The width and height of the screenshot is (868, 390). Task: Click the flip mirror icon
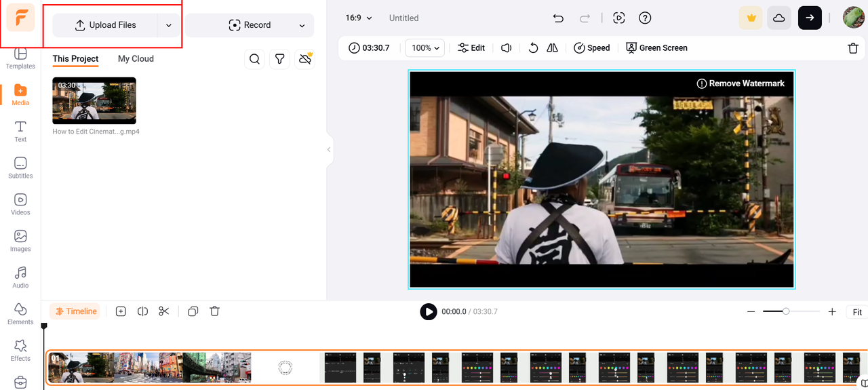553,48
